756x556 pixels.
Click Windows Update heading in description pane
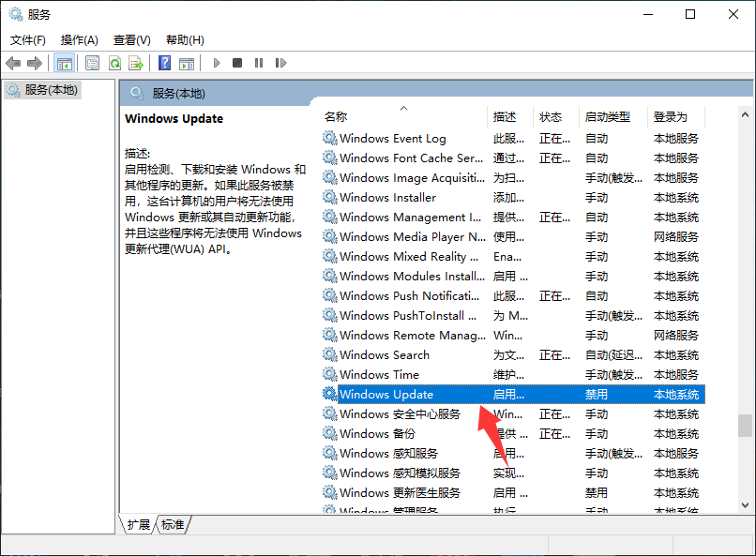[174, 118]
